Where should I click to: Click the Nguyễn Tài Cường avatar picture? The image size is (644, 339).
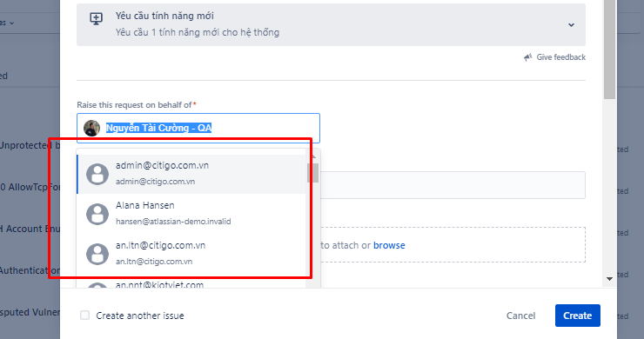pos(91,128)
